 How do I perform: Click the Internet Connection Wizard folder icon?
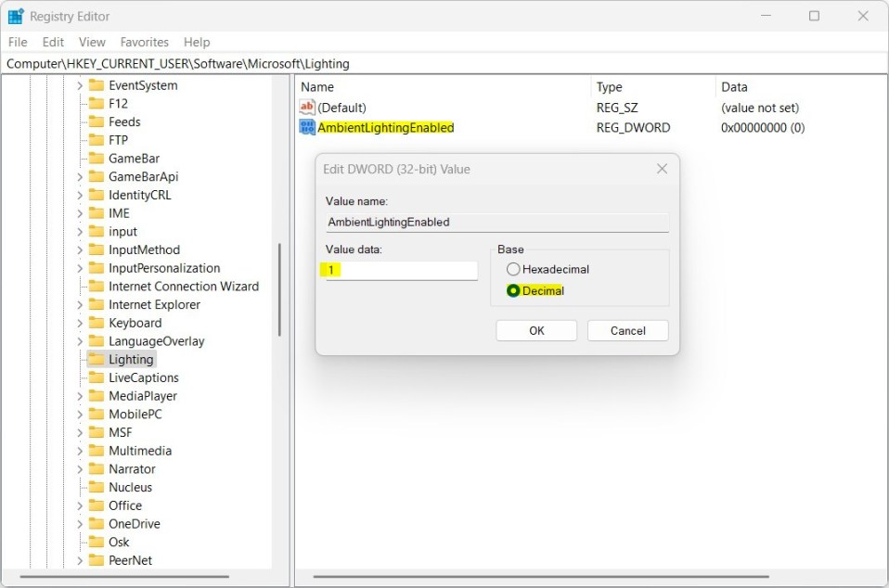(x=97, y=286)
